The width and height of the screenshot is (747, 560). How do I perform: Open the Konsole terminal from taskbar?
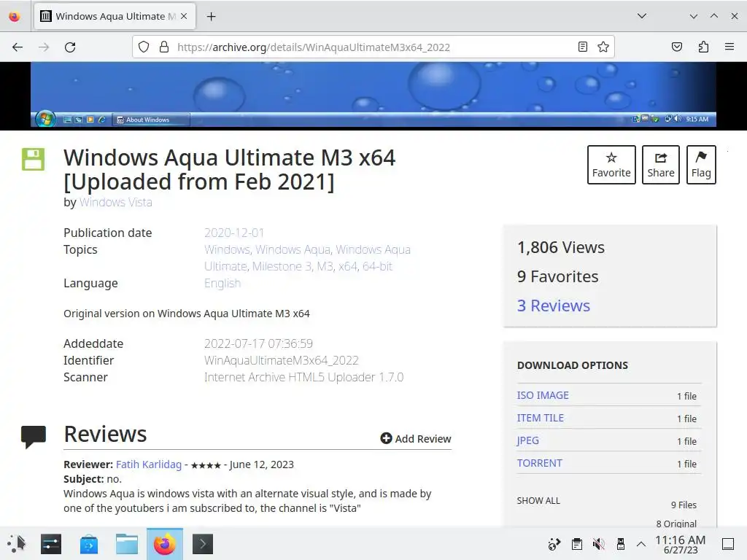203,544
